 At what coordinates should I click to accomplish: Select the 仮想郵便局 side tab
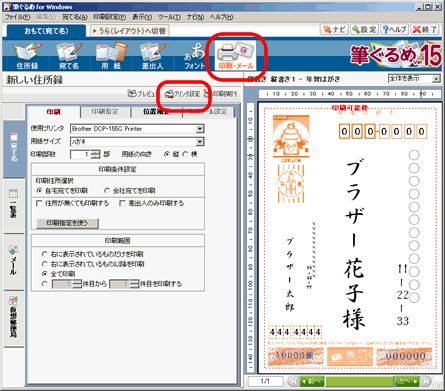[14, 318]
